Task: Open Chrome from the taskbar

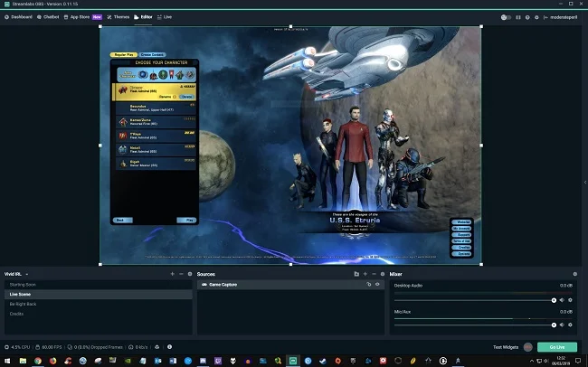Action: [37, 361]
